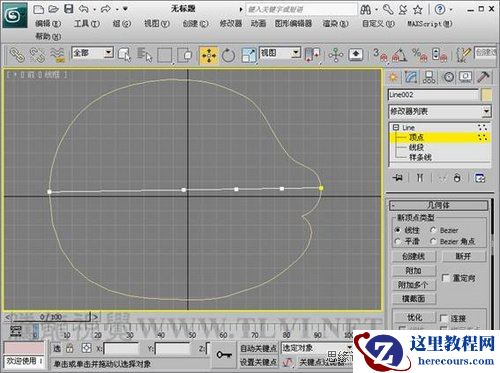Open the Select by Name list tool

click(x=144, y=55)
